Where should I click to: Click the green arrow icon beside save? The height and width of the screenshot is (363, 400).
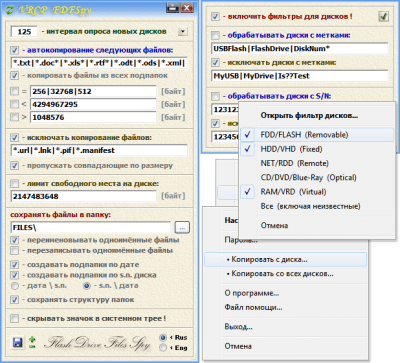pos(32,342)
